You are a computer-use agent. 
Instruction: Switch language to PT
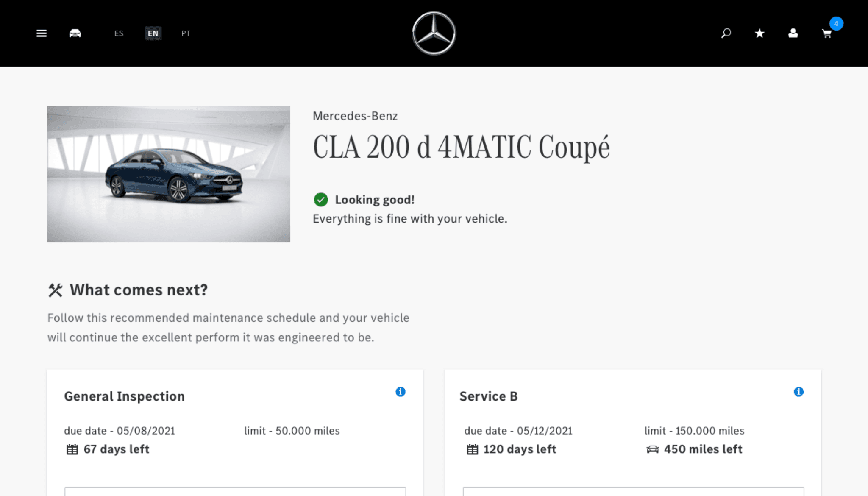[186, 33]
